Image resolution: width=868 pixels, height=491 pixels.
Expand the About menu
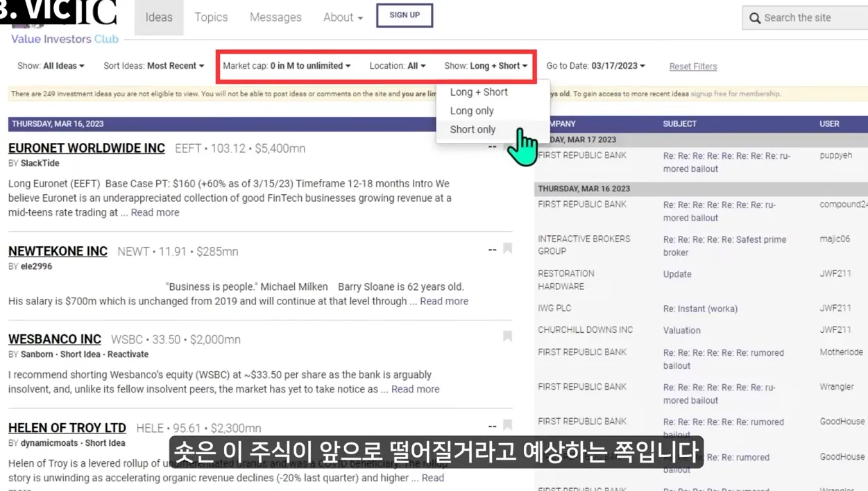tap(343, 17)
